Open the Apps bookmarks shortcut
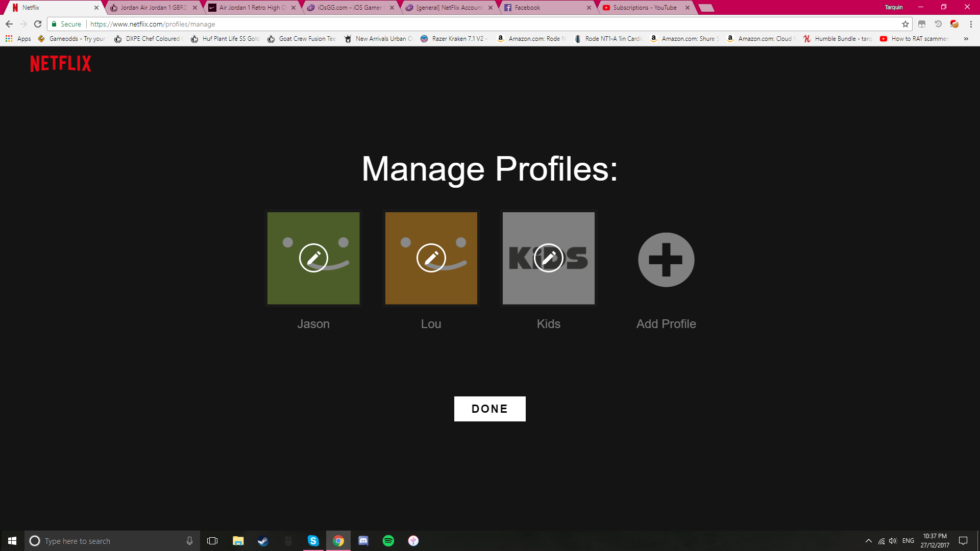The image size is (980, 551). click(18, 39)
